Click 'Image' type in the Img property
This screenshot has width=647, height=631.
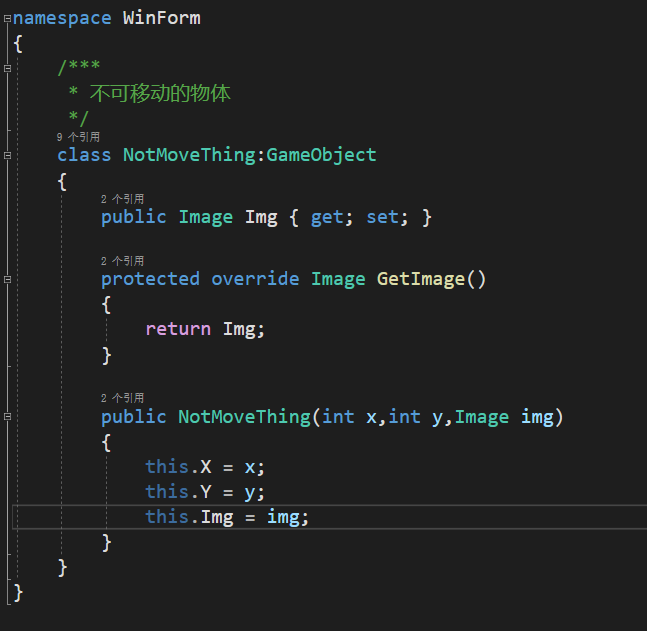click(206, 217)
